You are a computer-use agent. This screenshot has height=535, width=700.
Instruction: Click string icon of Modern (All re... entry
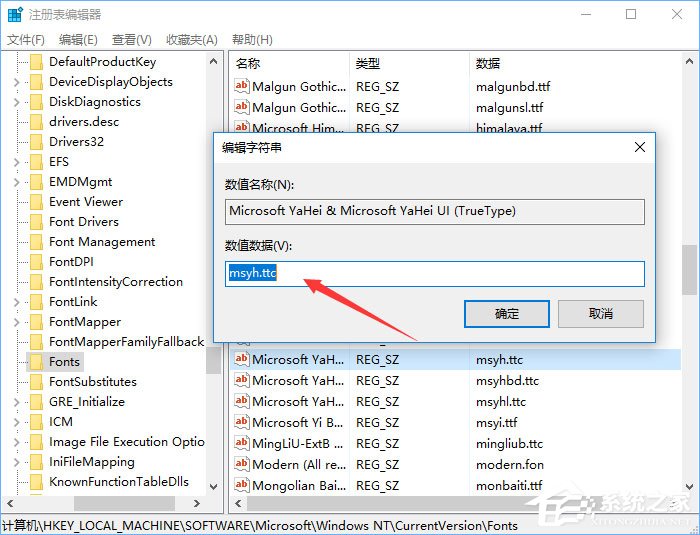(242, 464)
